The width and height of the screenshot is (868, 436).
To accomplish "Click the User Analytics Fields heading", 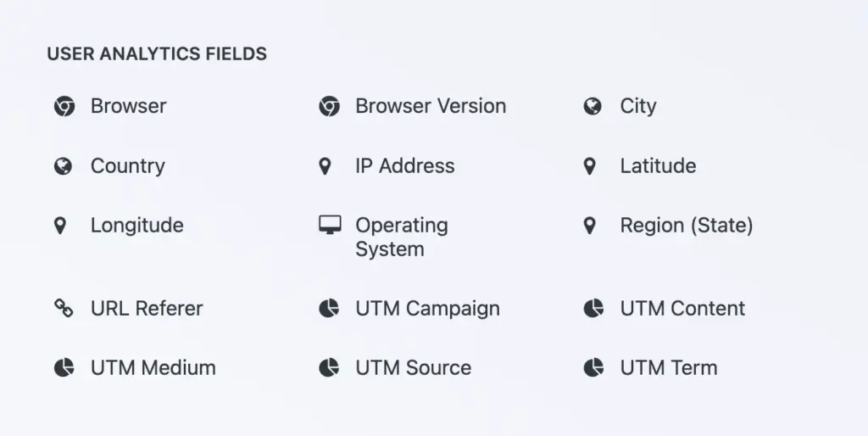I will tap(157, 54).
